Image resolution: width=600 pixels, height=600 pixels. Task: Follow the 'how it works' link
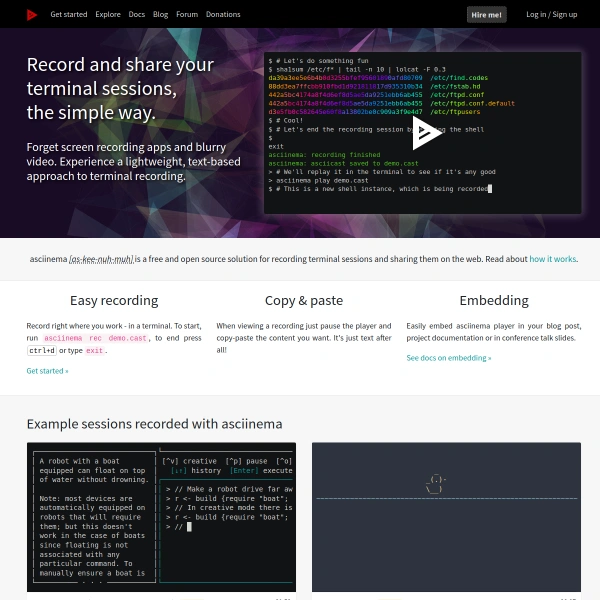tap(553, 259)
